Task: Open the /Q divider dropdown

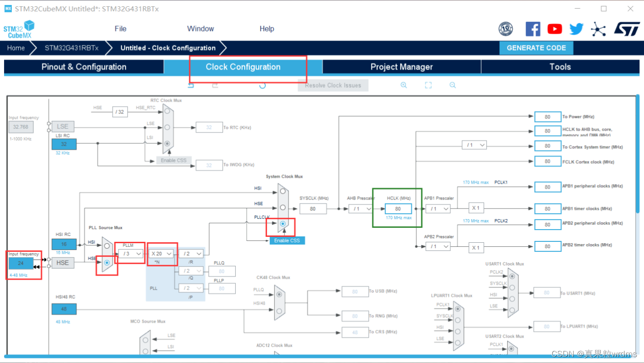Action: click(x=191, y=271)
